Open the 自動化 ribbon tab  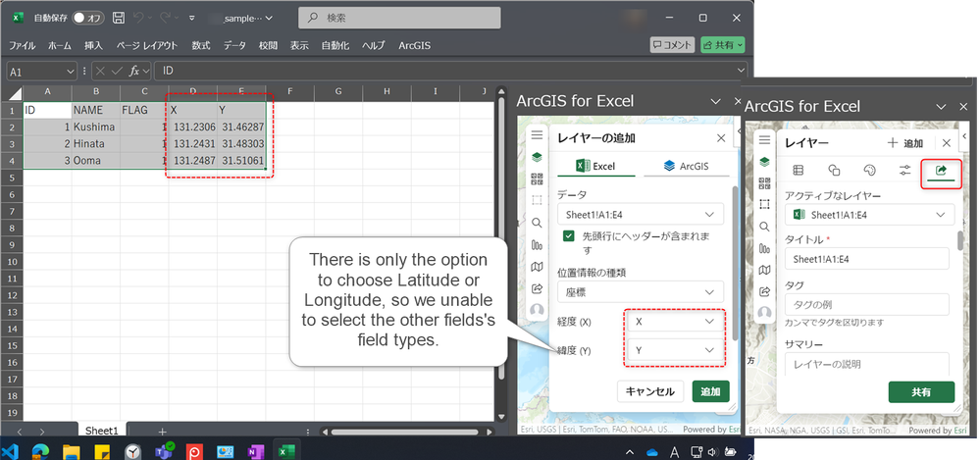pyautogui.click(x=335, y=46)
